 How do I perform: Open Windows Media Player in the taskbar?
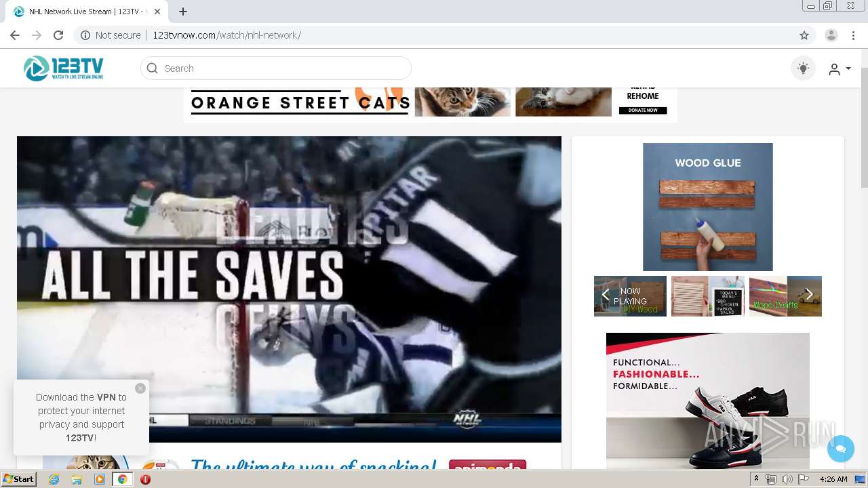tap(100, 479)
